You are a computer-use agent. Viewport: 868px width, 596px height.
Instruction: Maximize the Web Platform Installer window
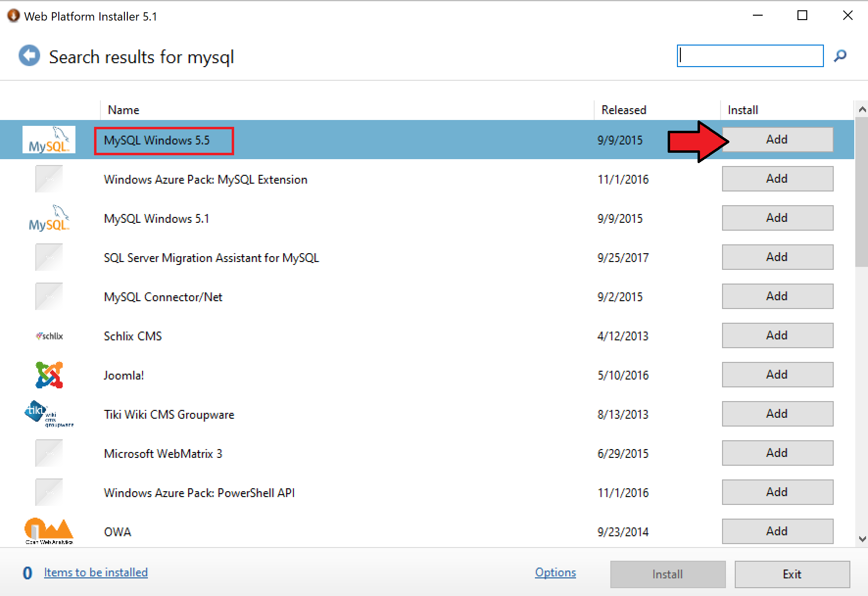802,16
